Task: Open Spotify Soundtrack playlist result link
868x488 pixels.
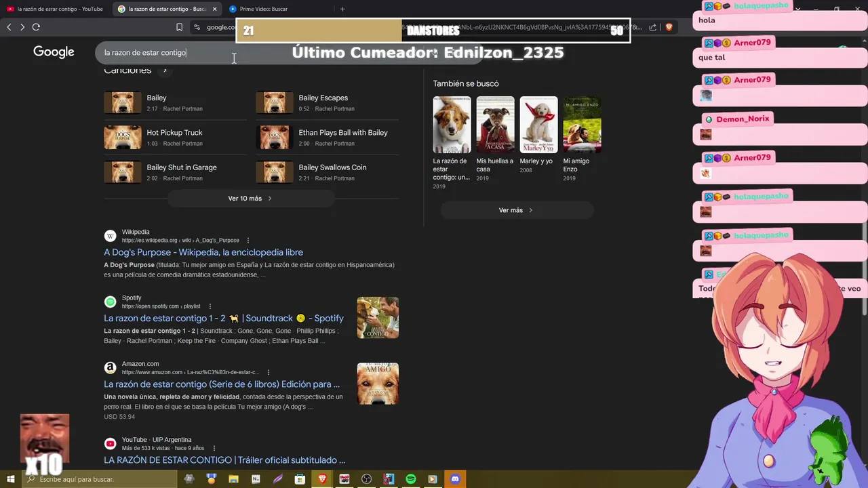Action: point(224,318)
